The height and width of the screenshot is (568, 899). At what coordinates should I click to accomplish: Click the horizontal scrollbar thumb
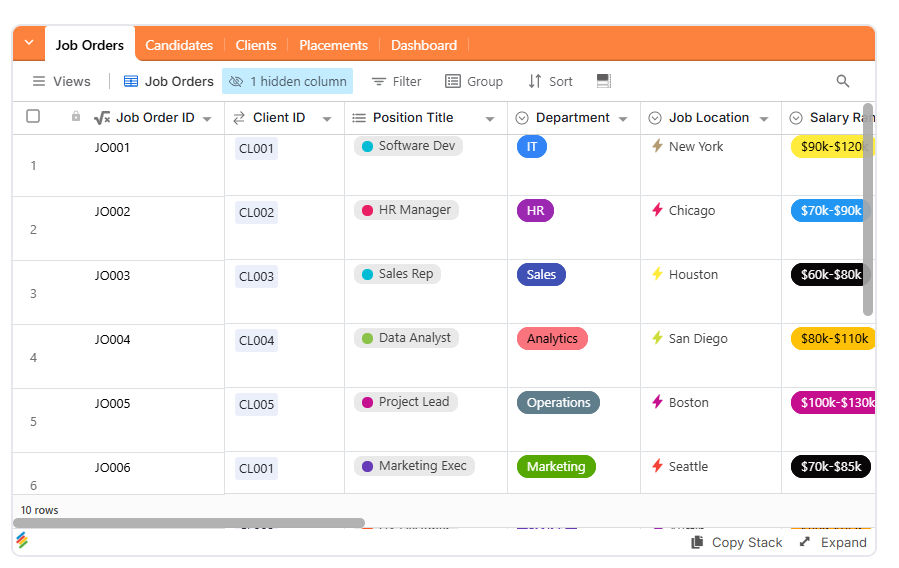[189, 523]
